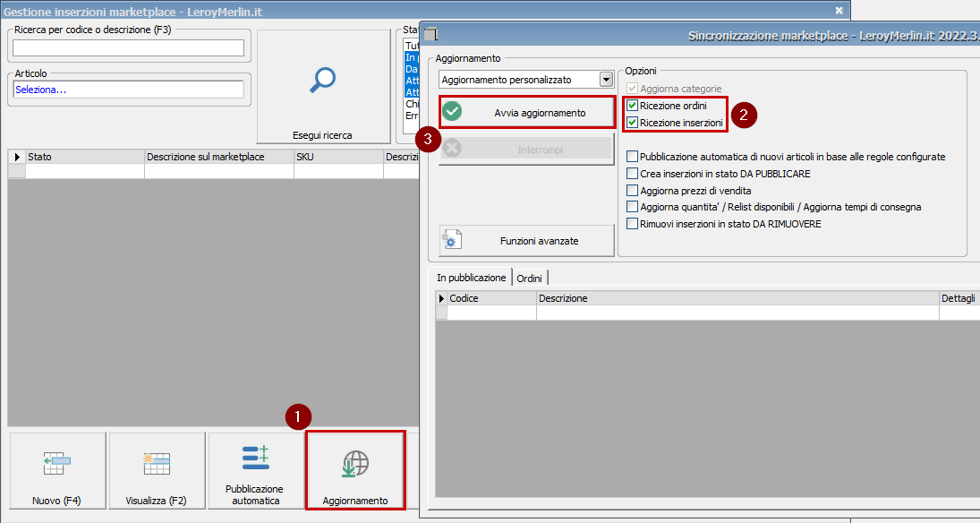This screenshot has width=980, height=523.
Task: Sort by Descrizione sul marketplace column header
Action: coord(219,157)
